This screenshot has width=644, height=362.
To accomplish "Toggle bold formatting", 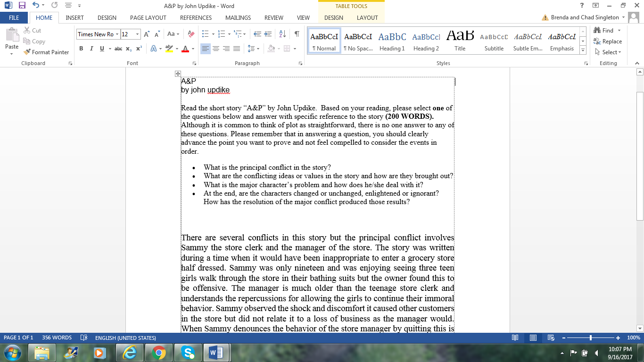I will click(81, 48).
